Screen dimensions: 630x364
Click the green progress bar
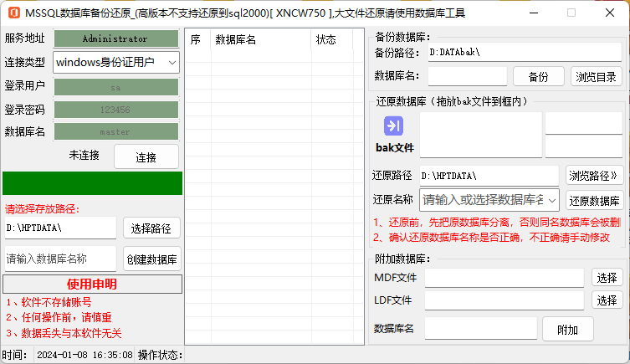point(92,183)
